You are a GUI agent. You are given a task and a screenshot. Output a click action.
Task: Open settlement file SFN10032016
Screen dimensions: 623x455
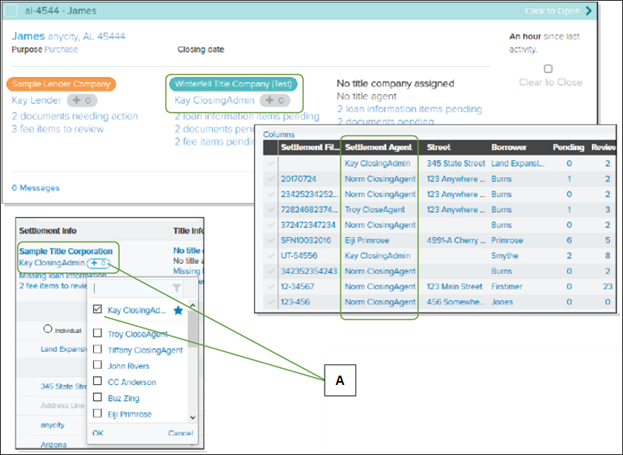(306, 240)
